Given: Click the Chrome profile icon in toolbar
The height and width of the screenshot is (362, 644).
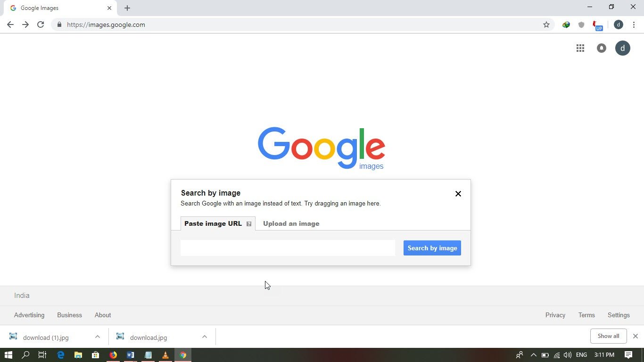Looking at the screenshot, I should (619, 25).
